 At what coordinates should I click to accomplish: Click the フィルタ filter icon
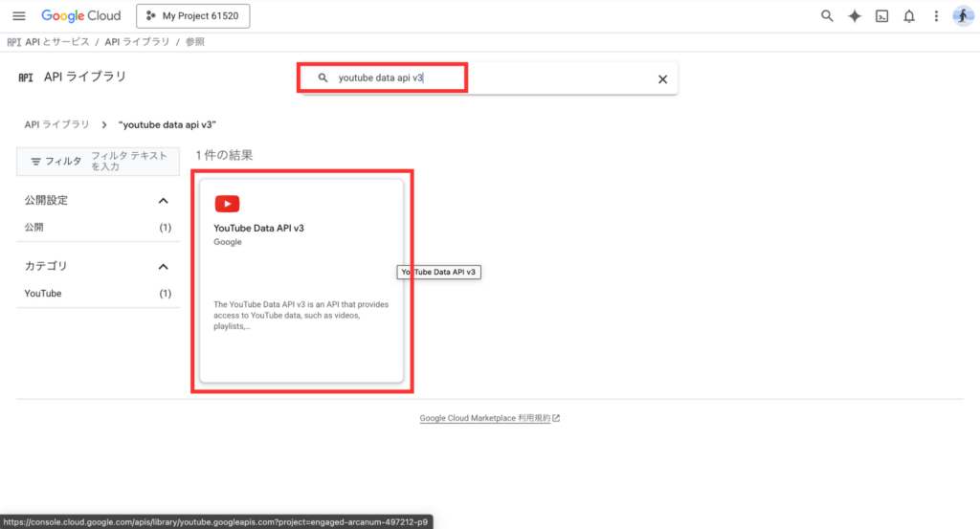coord(35,161)
